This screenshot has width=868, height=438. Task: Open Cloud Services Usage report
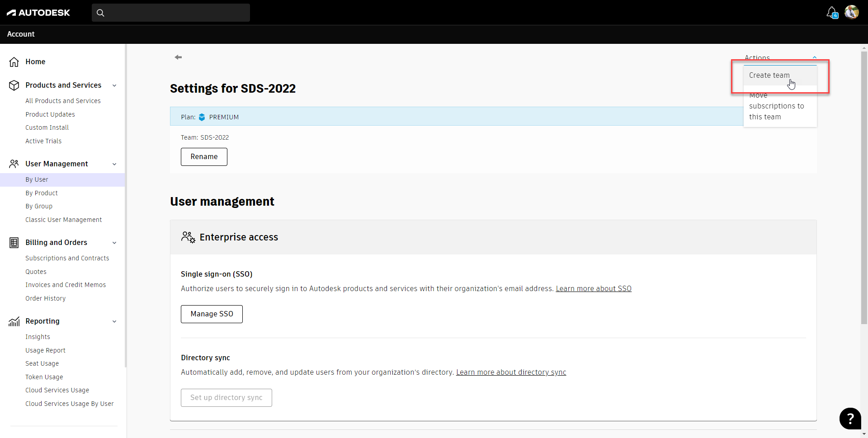pyautogui.click(x=57, y=390)
